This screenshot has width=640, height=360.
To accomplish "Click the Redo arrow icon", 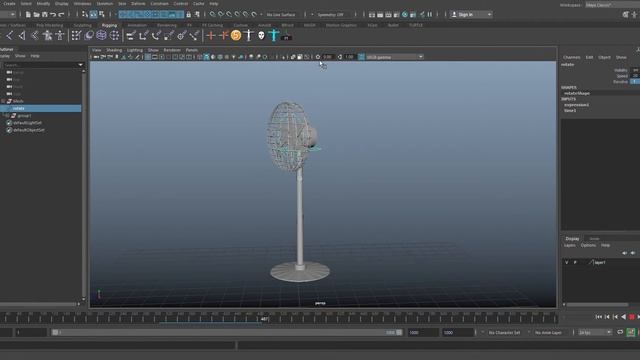I will tap(61, 15).
